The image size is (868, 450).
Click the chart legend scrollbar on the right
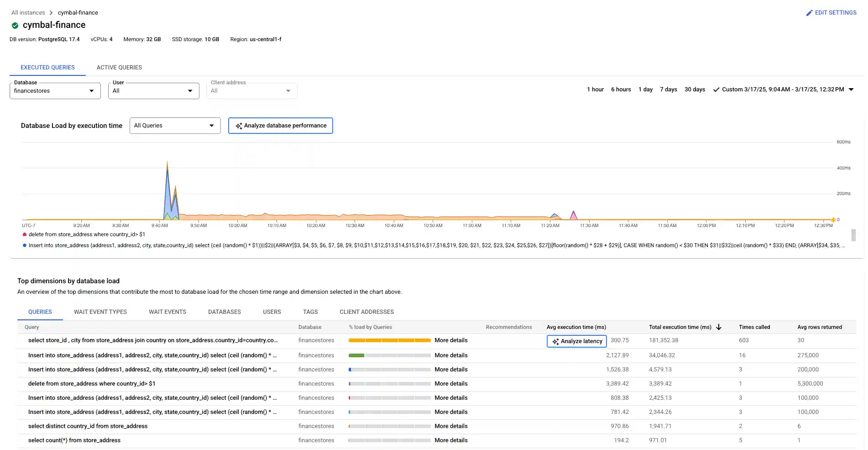pos(854,235)
